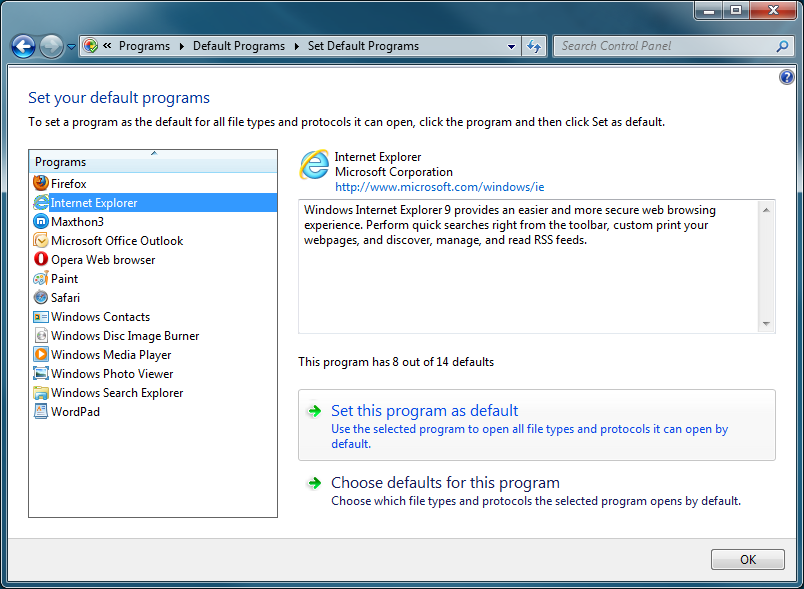
Task: Open arrow menu after Default Programs breadcrumb
Action: click(296, 46)
